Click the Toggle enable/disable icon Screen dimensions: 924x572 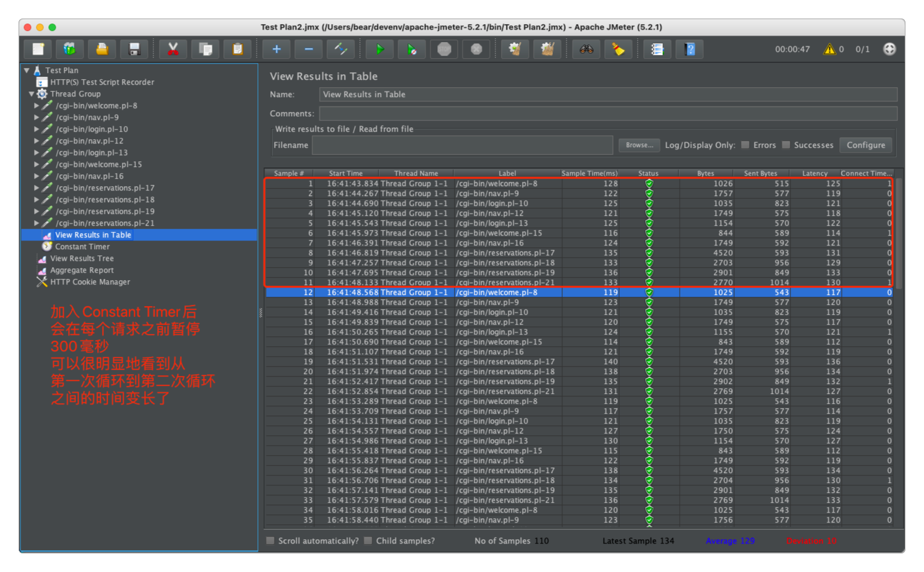click(341, 49)
